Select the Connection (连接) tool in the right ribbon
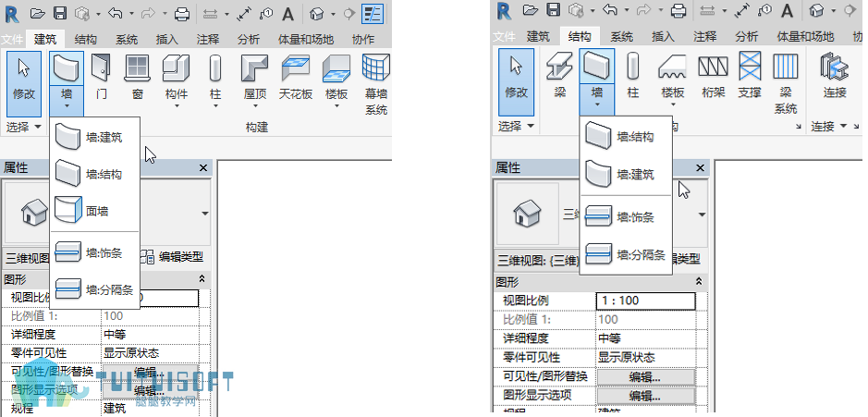868x417 pixels. point(835,75)
